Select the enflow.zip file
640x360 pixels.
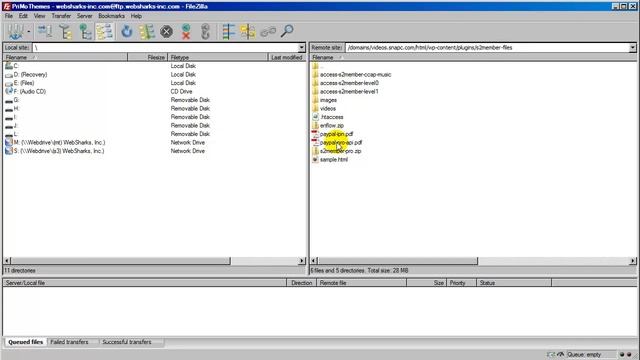pyautogui.click(x=328, y=125)
